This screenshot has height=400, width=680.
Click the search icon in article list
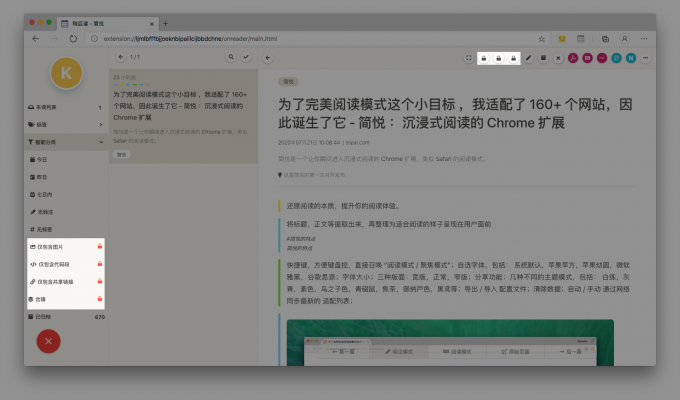pos(231,58)
